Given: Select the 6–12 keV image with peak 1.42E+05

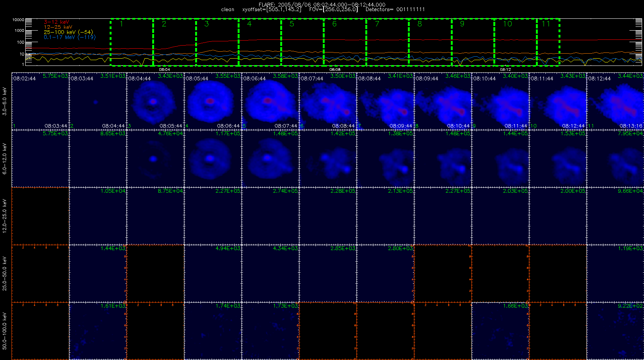Looking at the screenshot, I should [328, 159].
